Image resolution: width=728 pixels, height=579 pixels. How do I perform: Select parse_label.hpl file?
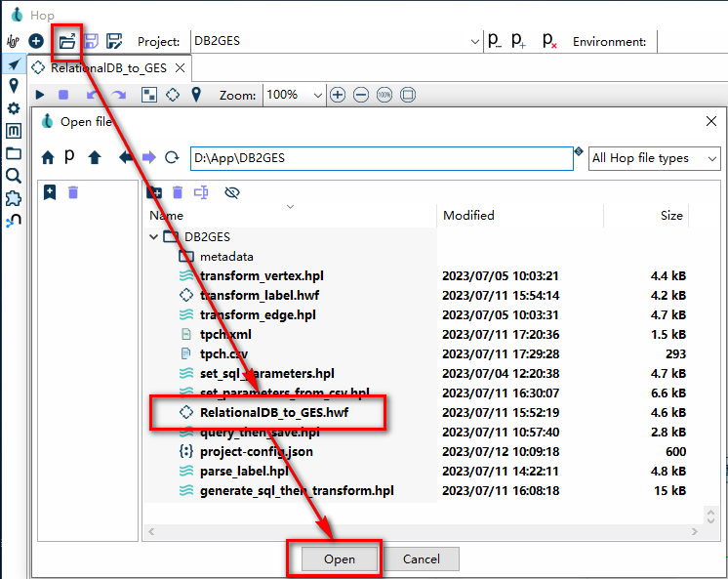point(244,472)
